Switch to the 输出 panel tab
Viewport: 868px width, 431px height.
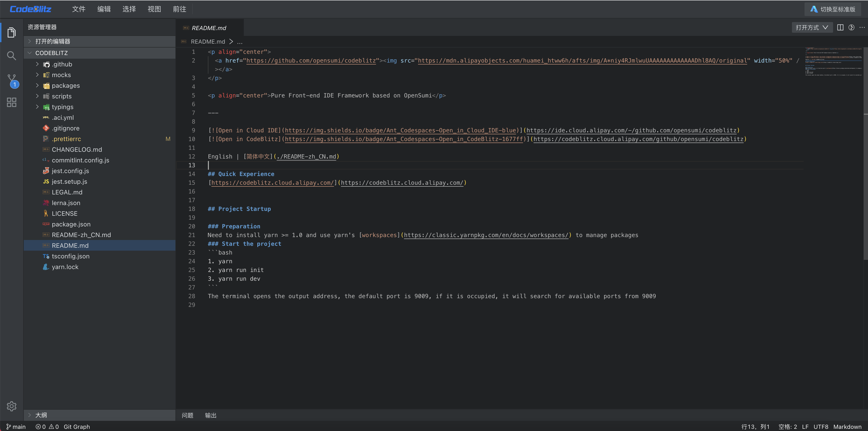point(211,415)
